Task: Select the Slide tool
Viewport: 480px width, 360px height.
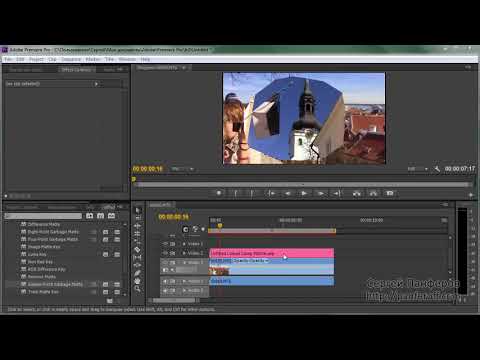Action: click(138, 265)
